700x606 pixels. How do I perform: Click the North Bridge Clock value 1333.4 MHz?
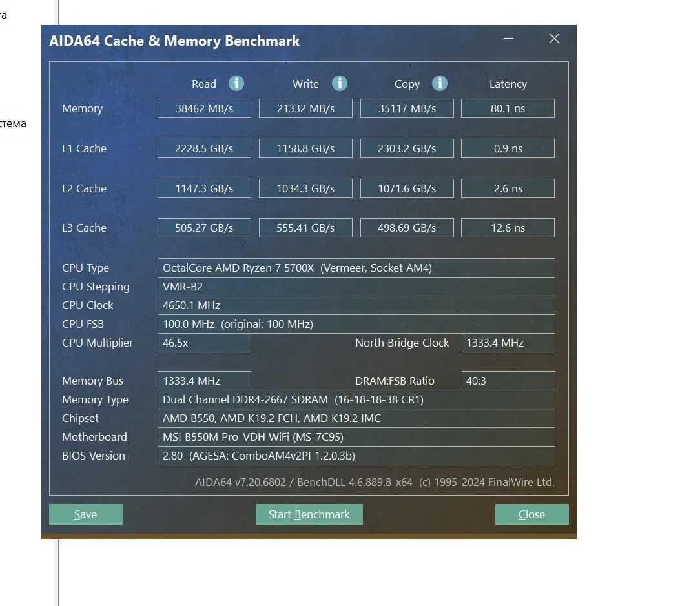(508, 343)
